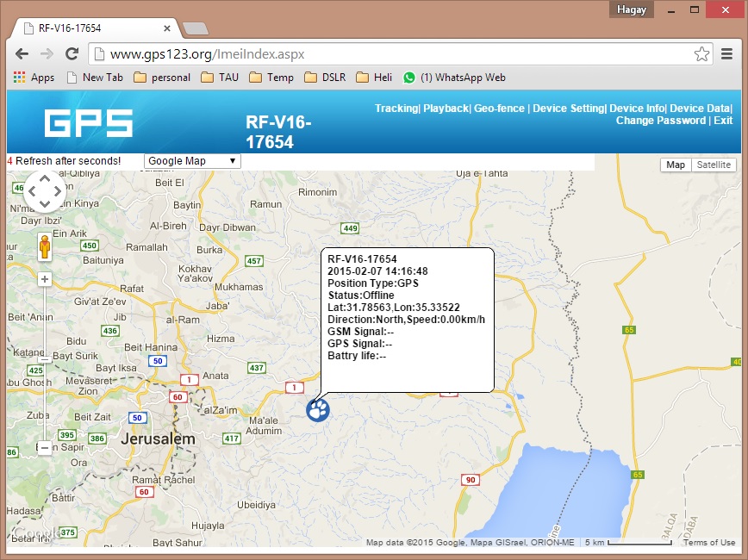
Task: Click the paw print device marker
Action: [318, 410]
